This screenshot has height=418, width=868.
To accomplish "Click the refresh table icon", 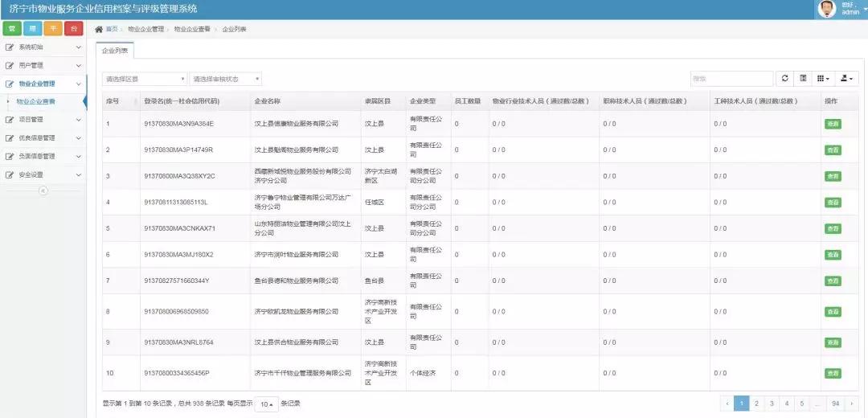I will tap(784, 79).
